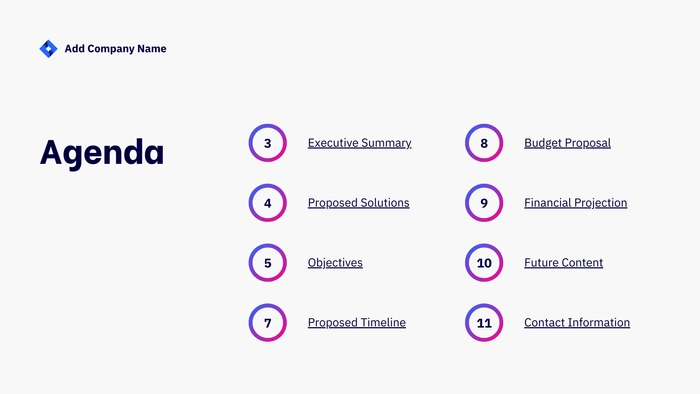700x394 pixels.
Task: Select the circle numbered 11
Action: 484,323
